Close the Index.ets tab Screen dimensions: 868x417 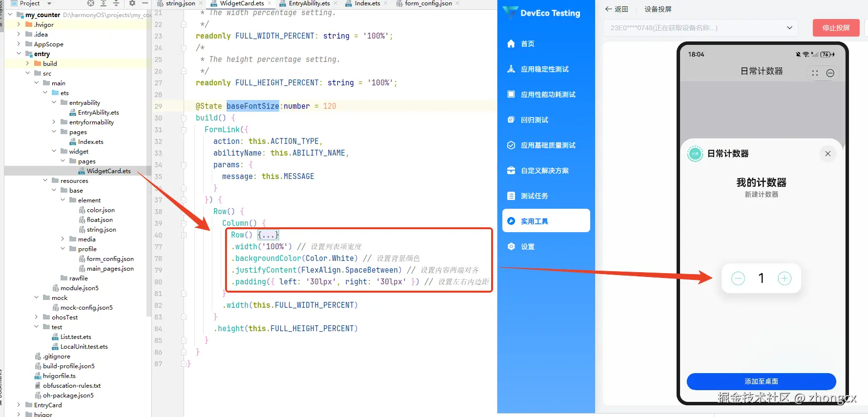(x=386, y=3)
